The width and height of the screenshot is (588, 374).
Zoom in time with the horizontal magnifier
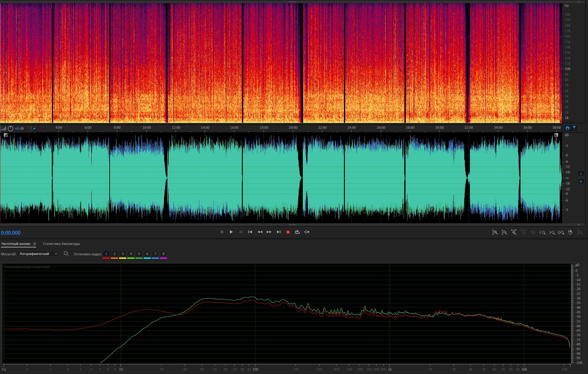click(x=514, y=232)
